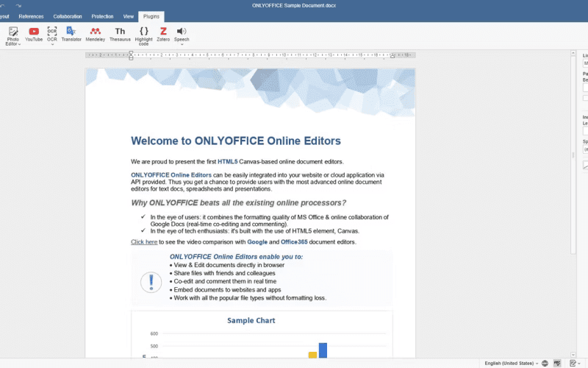The image size is (588, 368).
Task: Click the chart axis label 600
Action: click(154, 333)
